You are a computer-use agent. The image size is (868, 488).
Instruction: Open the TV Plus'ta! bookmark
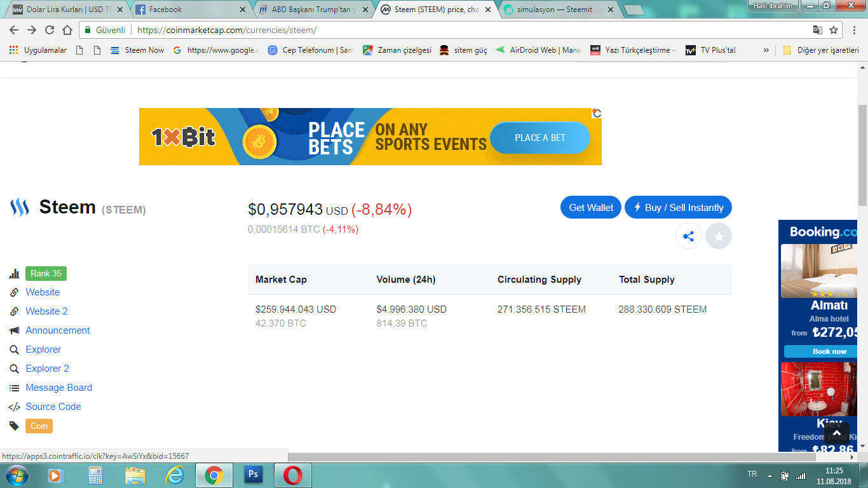coord(710,50)
